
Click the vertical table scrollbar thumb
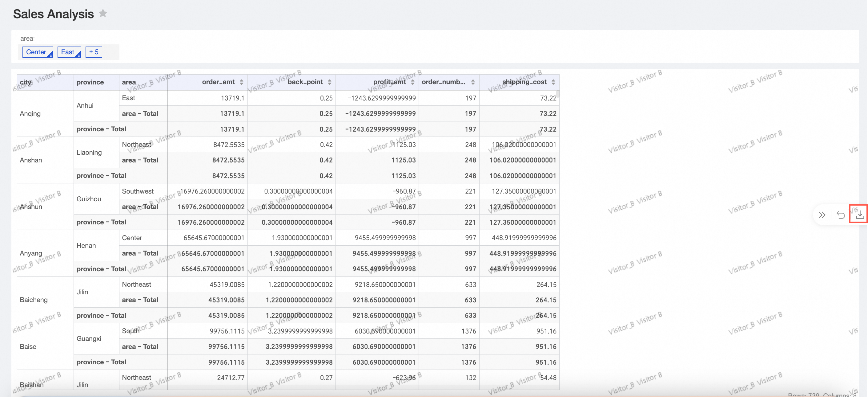[558, 94]
